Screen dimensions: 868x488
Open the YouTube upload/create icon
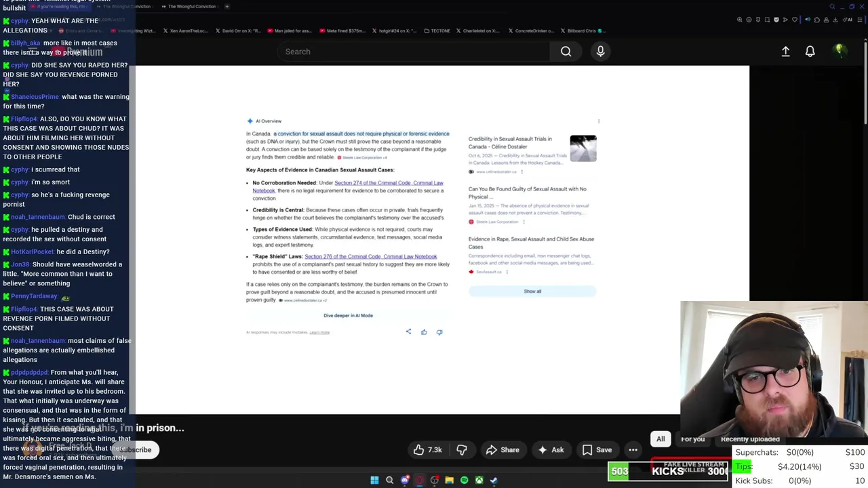click(785, 52)
